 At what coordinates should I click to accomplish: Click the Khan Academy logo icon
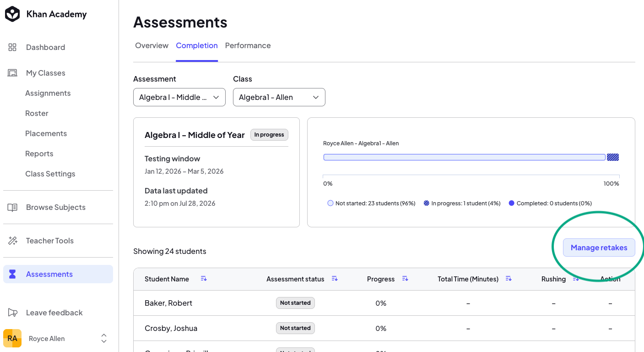(12, 14)
